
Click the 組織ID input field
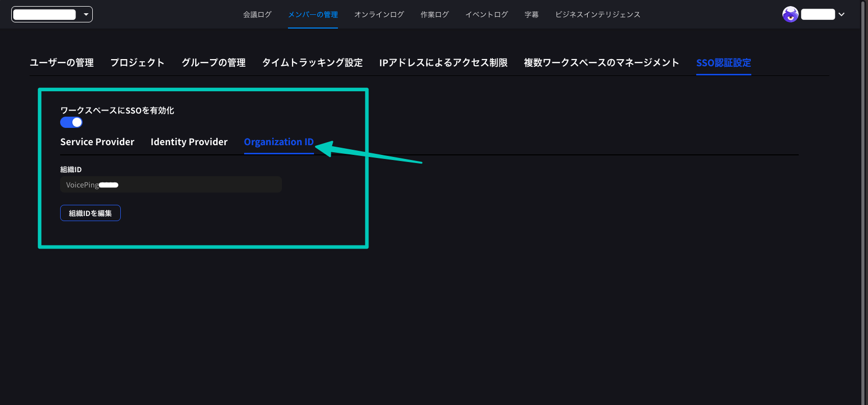[171, 184]
